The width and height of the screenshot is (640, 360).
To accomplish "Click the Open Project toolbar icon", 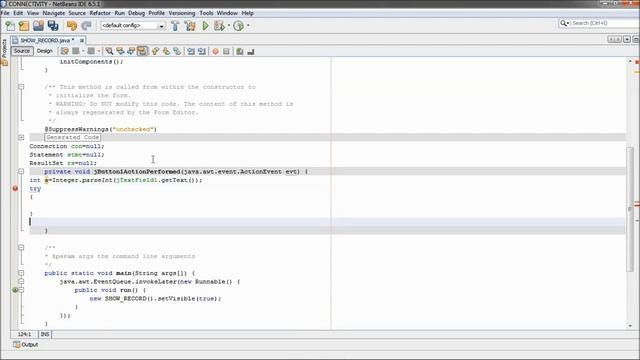I will click(x=38, y=26).
